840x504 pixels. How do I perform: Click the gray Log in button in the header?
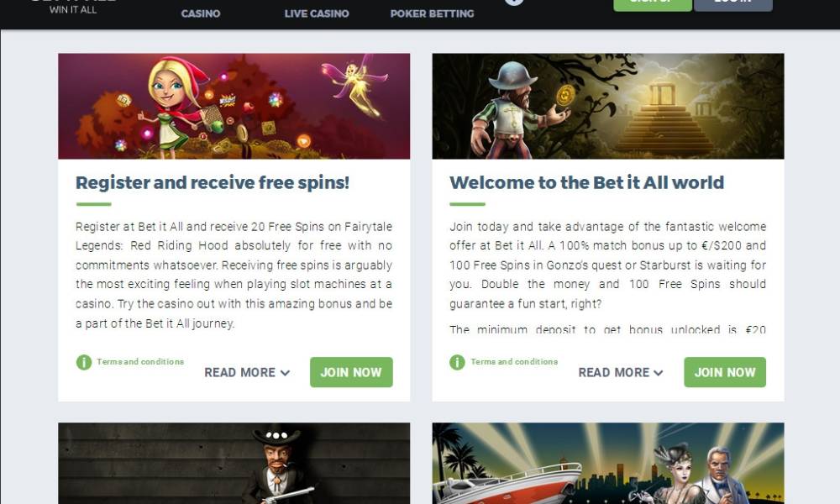[x=732, y=4]
